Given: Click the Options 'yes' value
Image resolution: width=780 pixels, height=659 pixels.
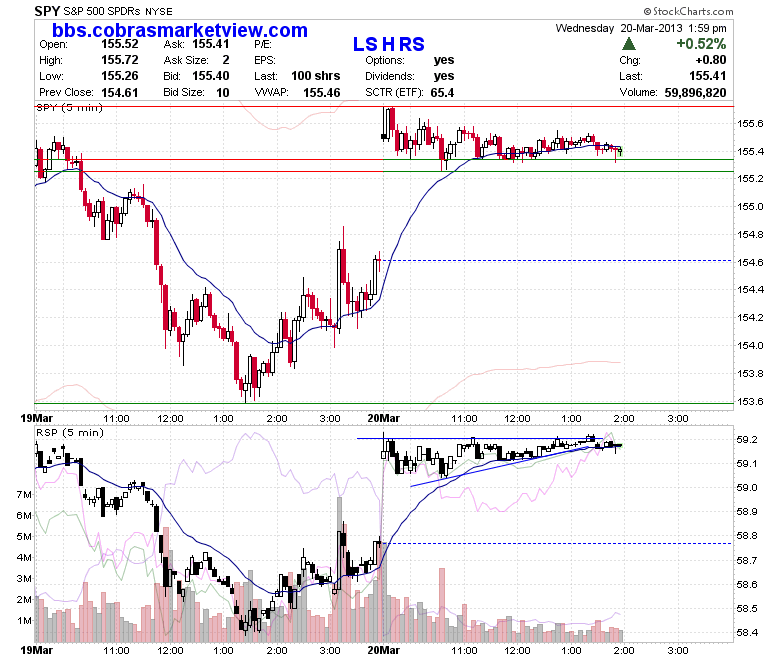Looking at the screenshot, I should coord(444,60).
